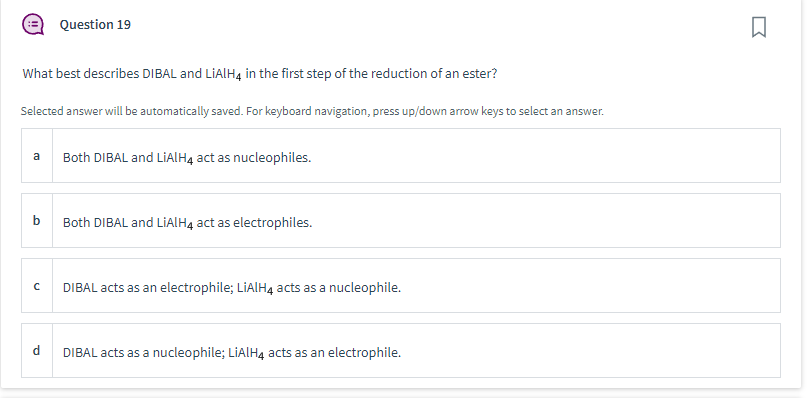Bookmark Question 19 with the bookmark icon
This screenshot has height=398, width=811.
coord(758,27)
